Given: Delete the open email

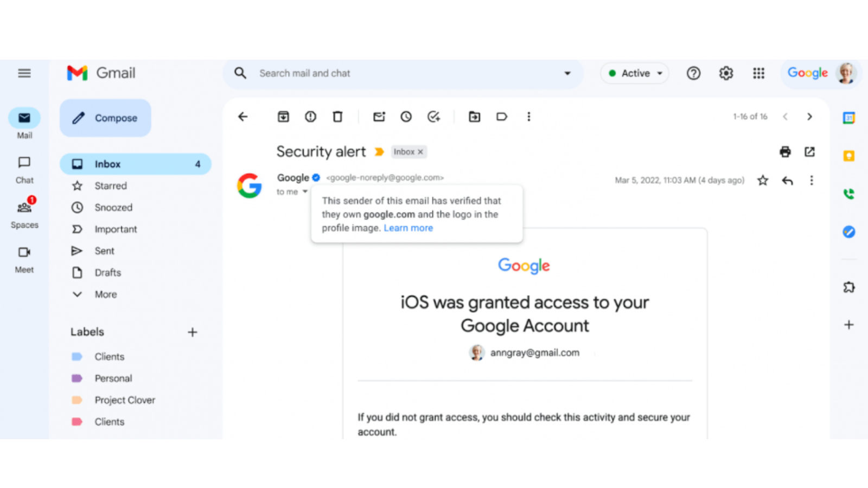Looking at the screenshot, I should pos(337,117).
